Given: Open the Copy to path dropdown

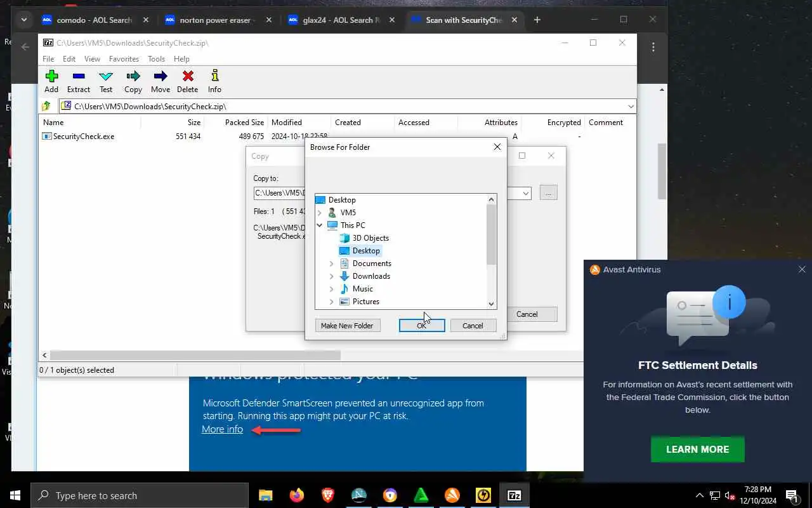Looking at the screenshot, I should point(526,193).
